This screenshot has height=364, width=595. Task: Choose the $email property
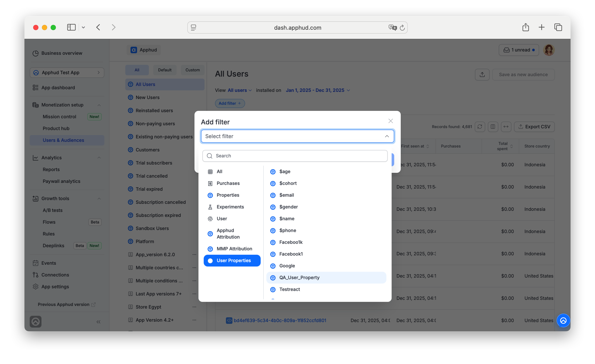pos(326,195)
